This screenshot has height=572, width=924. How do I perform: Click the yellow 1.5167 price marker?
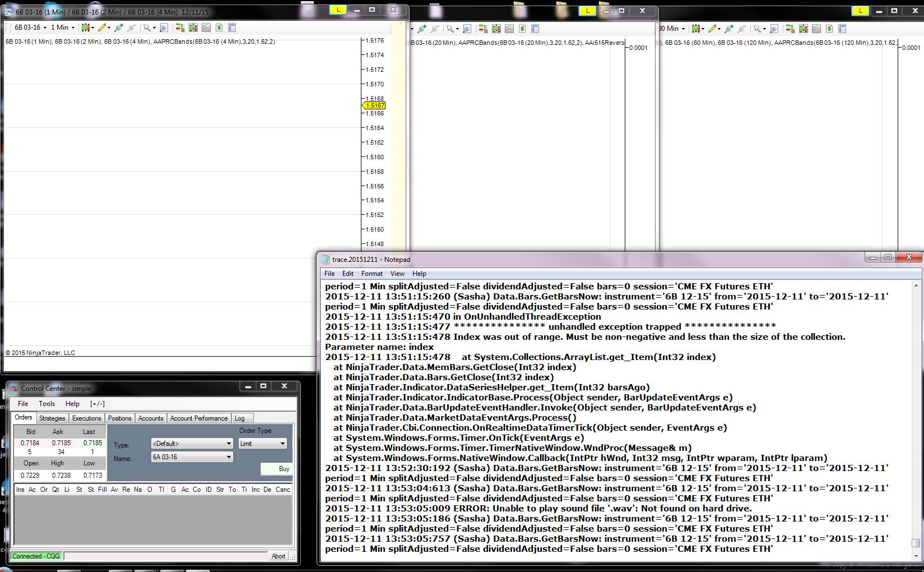click(374, 105)
